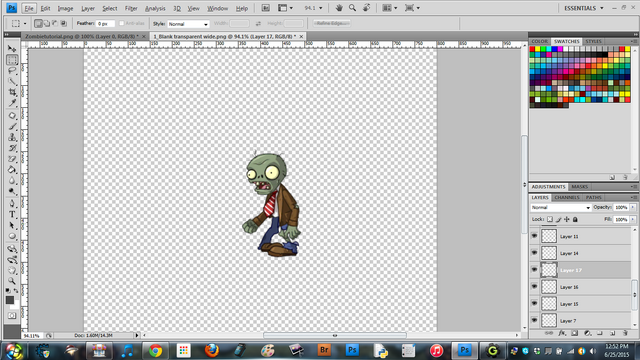This screenshot has height=360, width=640.
Task: Open the Opacity slider arrow
Action: tap(633, 207)
